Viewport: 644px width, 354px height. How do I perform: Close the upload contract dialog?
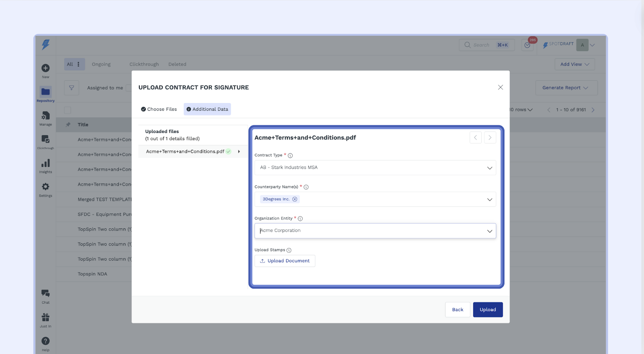click(500, 87)
